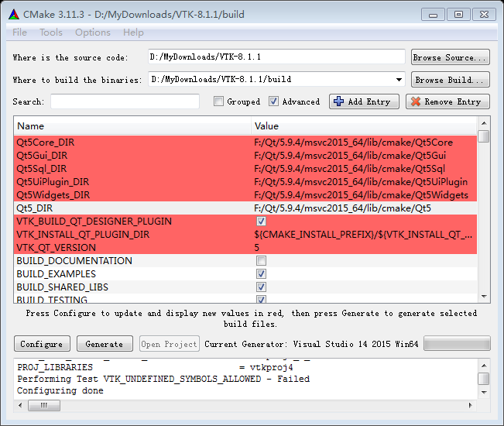This screenshot has height=426, width=504.
Task: Toggle the Grouped checkbox
Action: click(218, 101)
